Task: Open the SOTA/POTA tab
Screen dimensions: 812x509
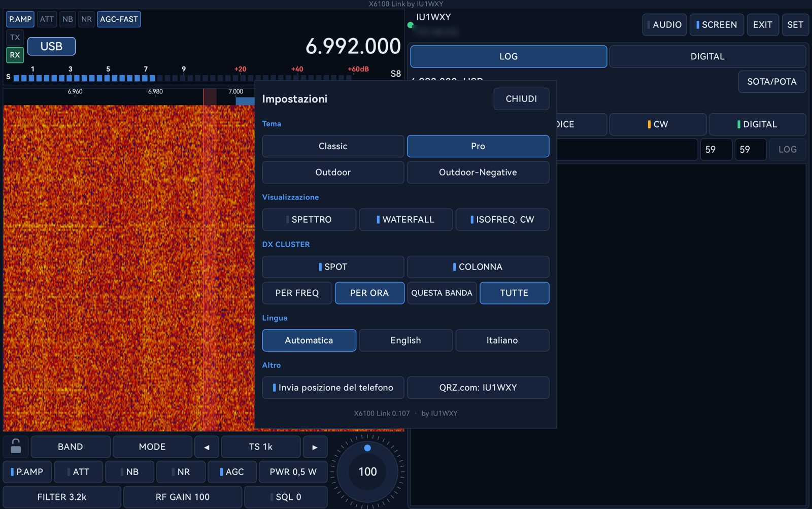Action: pyautogui.click(x=772, y=82)
